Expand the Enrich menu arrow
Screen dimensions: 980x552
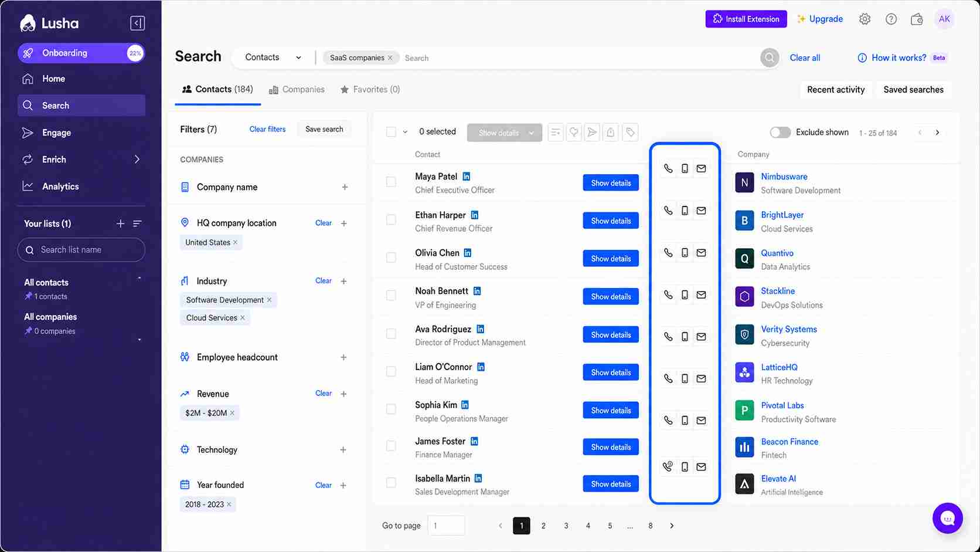137,160
